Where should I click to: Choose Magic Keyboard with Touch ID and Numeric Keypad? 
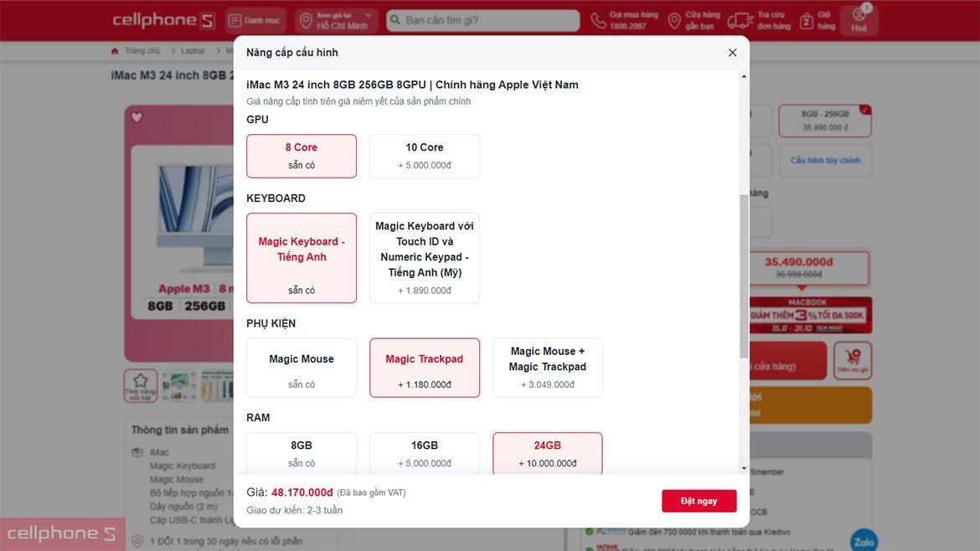tap(425, 257)
